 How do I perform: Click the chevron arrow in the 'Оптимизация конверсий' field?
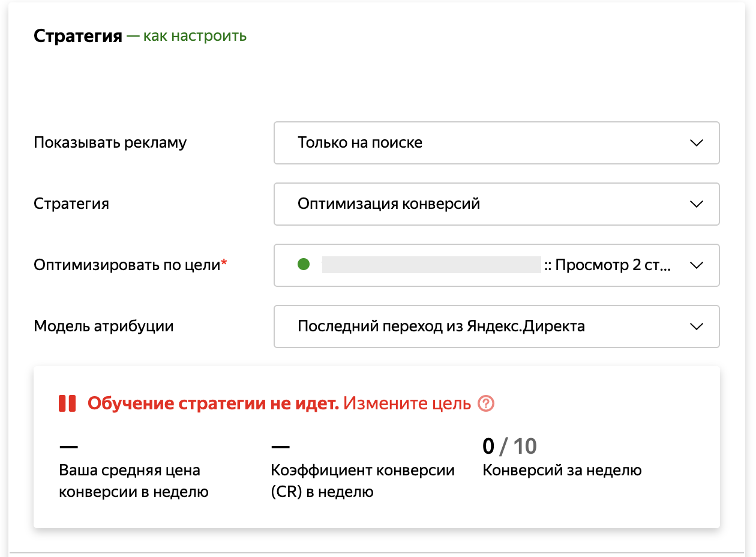coord(696,204)
